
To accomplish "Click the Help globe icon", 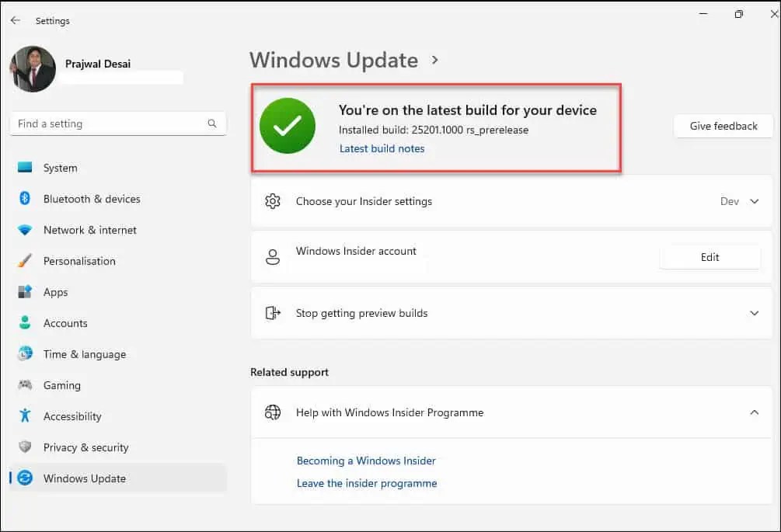I will [273, 412].
